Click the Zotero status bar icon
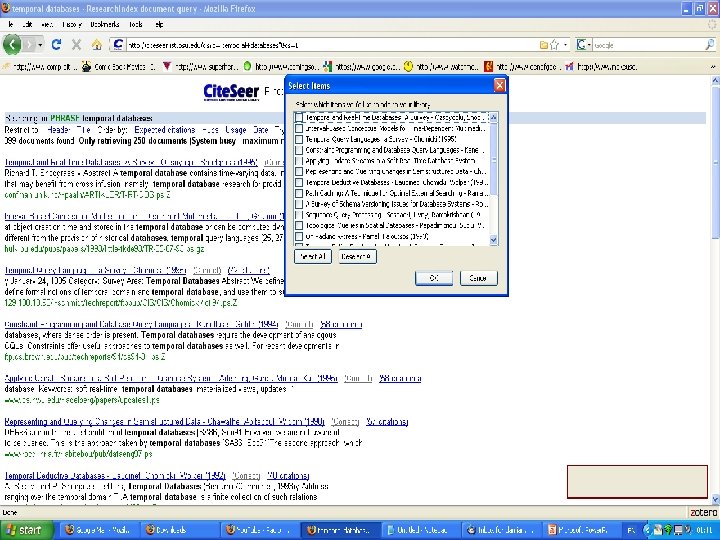 point(703,512)
